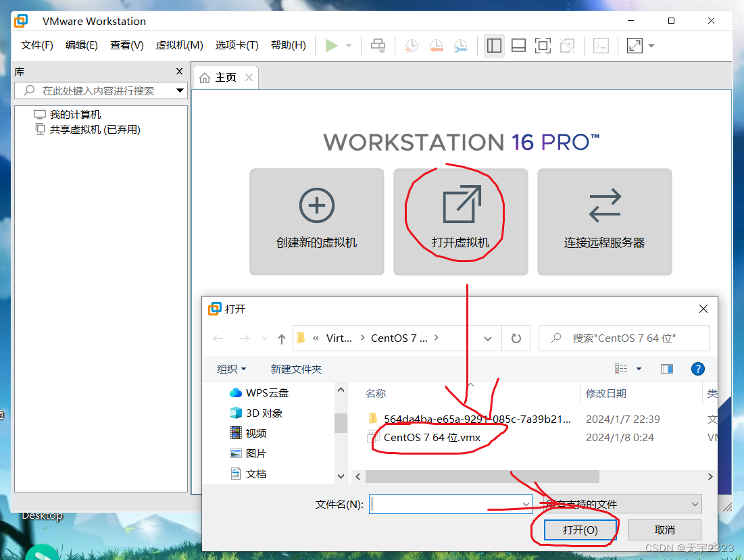Click the stretch guest display icon
The image size is (744, 560).
tap(635, 45)
